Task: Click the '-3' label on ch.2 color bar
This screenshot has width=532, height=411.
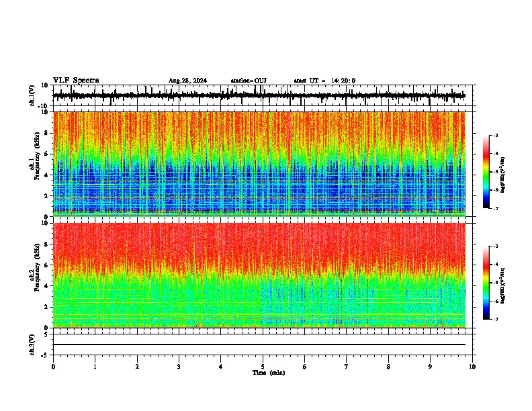Action: [x=496, y=246]
